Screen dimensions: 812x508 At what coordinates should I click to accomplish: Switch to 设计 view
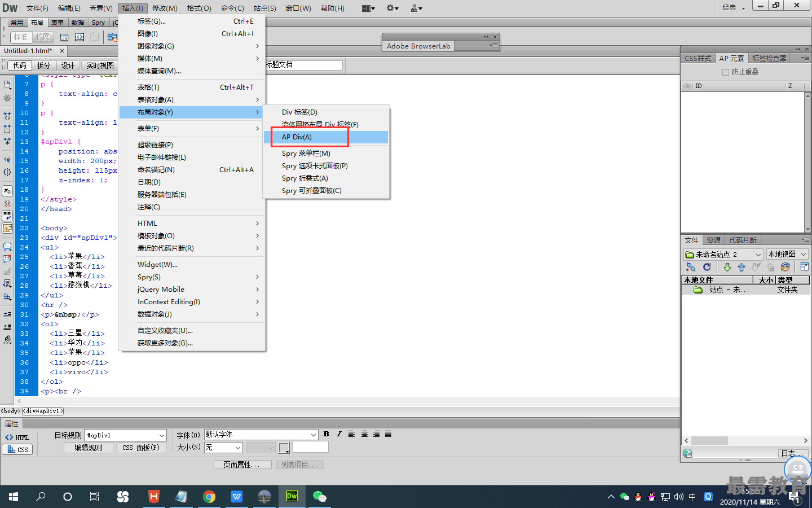[x=68, y=65]
